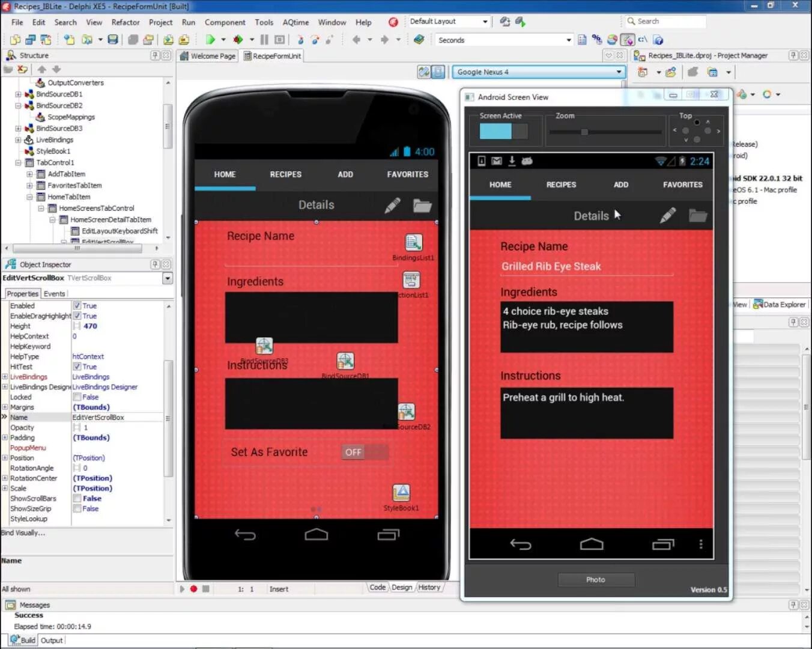Click the red record macro button
The width and height of the screenshot is (812, 649).
click(193, 589)
